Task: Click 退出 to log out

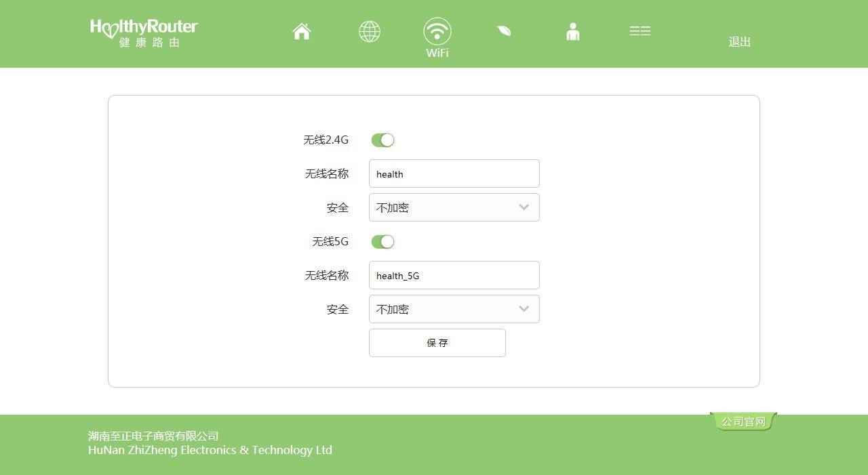Action: click(x=739, y=42)
